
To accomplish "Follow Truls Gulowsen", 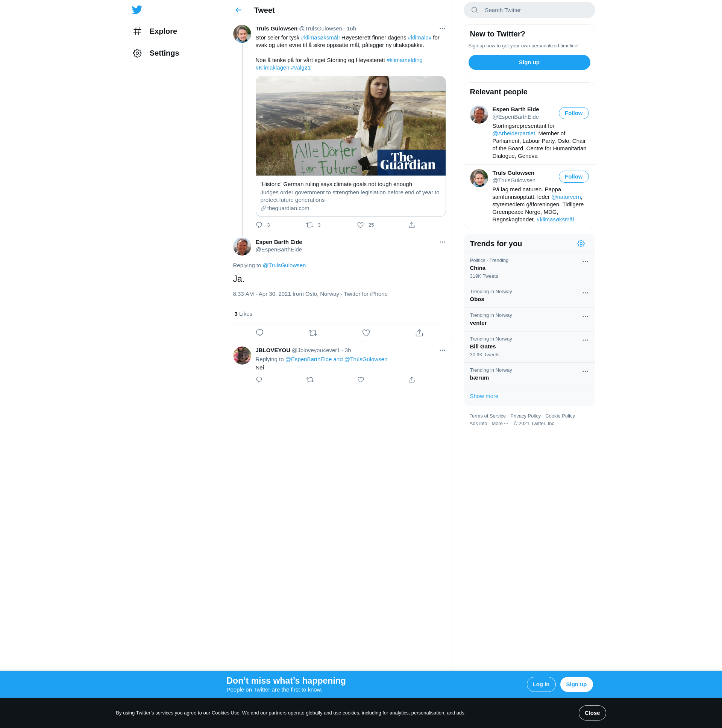I will pyautogui.click(x=573, y=177).
